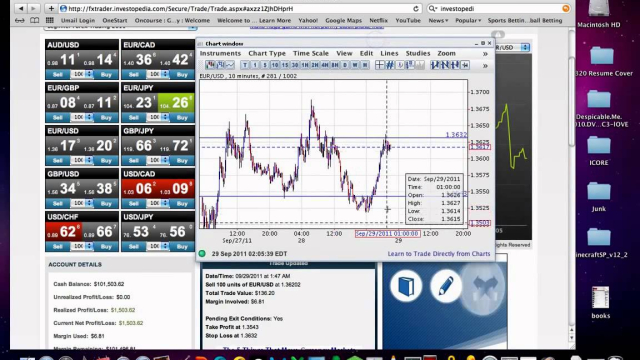Viewport: 640px width, 360px height.
Task: Select candlestick chart type icon
Action: (210, 65)
